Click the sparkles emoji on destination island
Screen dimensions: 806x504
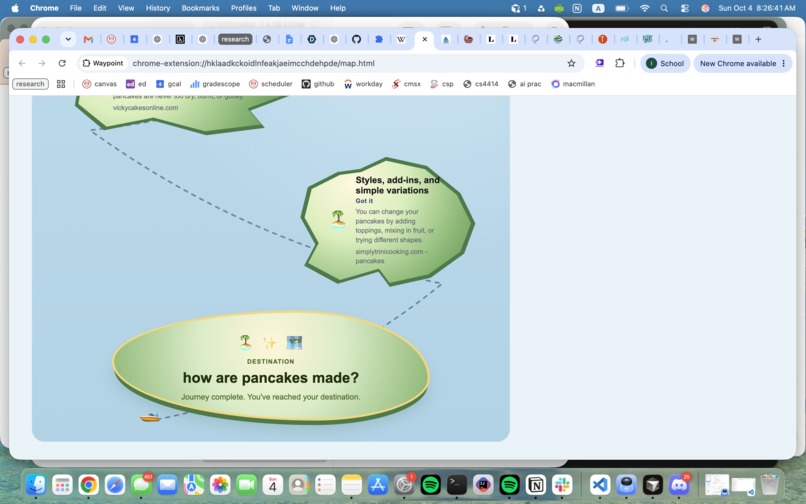[269, 343]
